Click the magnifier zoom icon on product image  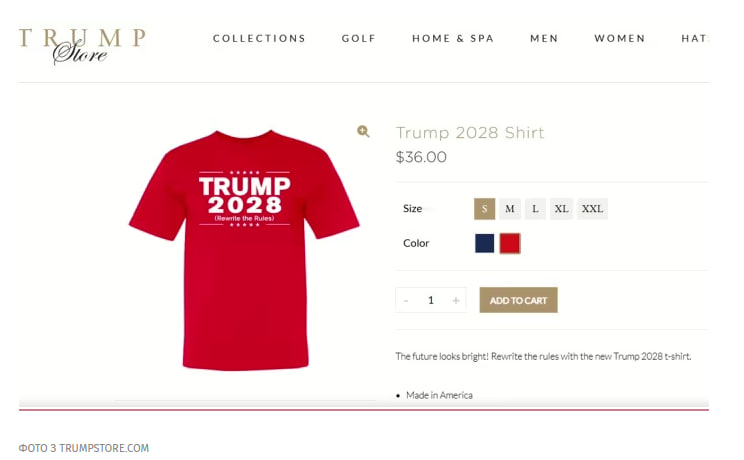pos(363,131)
